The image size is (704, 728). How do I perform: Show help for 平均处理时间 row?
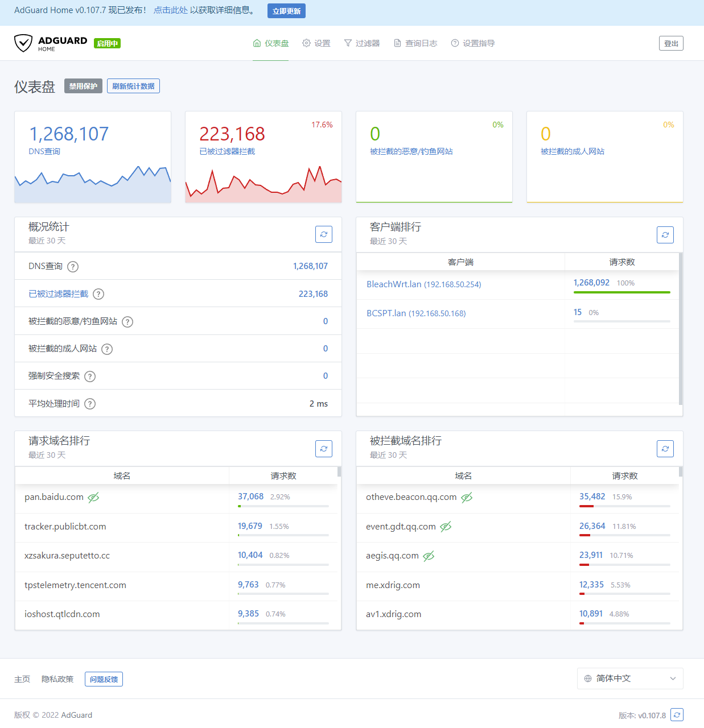(x=90, y=404)
